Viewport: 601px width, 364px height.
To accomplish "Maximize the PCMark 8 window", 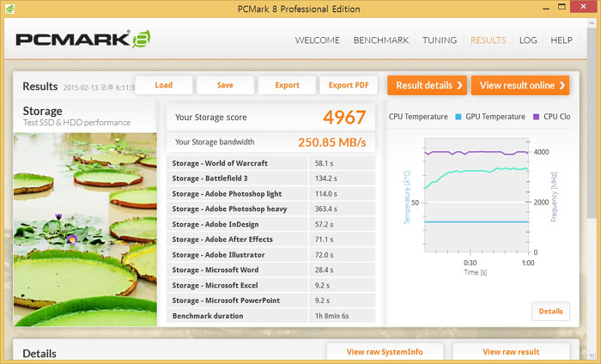I will point(562,7).
